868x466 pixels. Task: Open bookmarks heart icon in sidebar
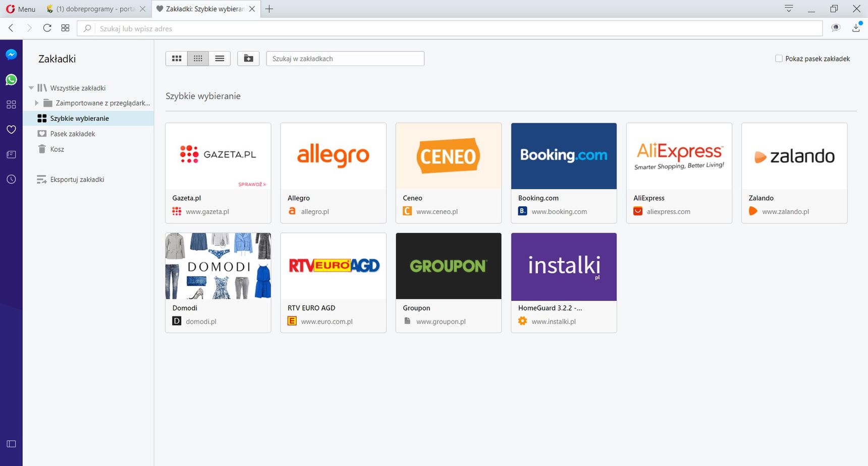11,129
